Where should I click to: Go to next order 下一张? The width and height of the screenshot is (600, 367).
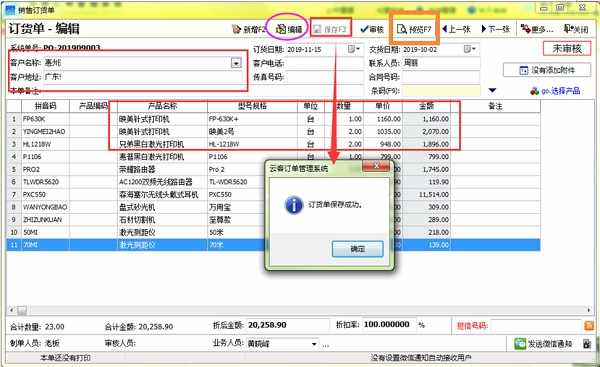point(496,29)
